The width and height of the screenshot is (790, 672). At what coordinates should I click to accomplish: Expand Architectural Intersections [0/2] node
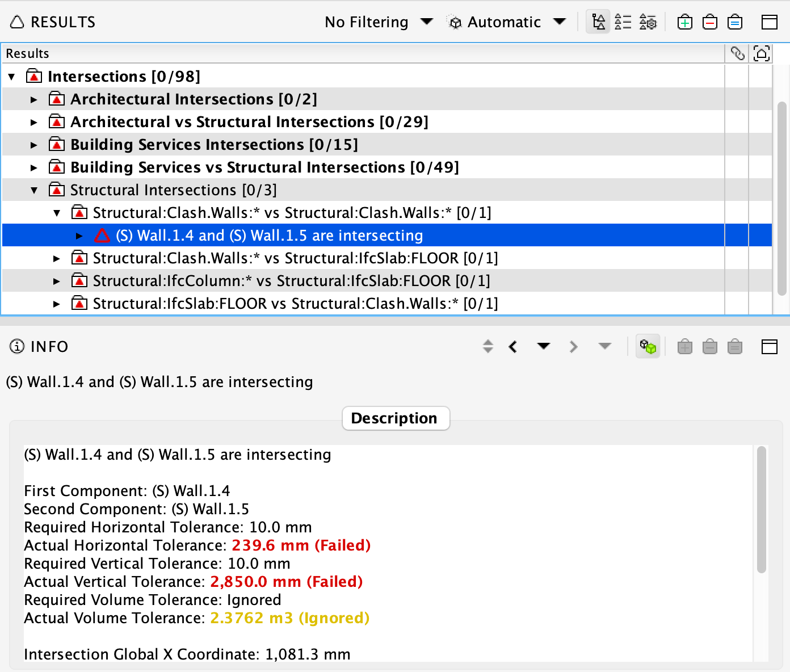tap(34, 99)
